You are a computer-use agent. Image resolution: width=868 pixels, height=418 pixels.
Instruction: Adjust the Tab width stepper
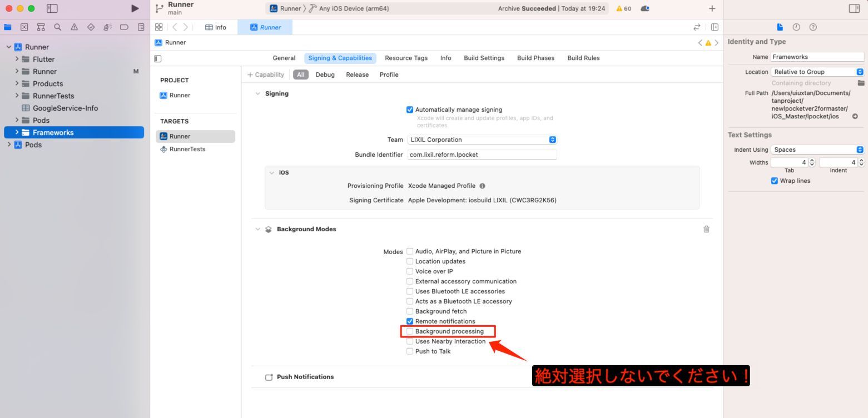click(x=811, y=162)
